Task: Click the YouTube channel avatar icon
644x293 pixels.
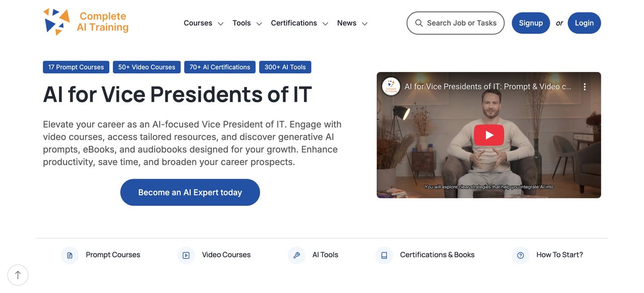Action: click(391, 87)
